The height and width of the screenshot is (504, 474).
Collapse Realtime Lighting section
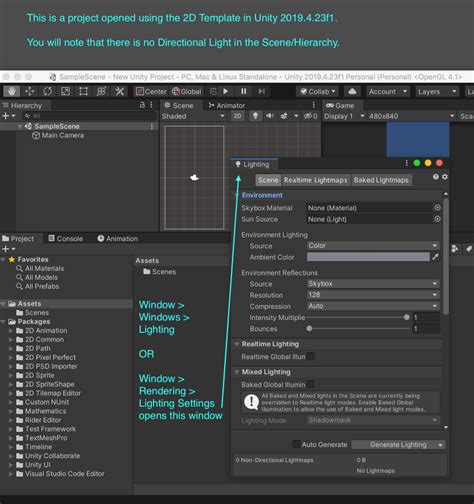(237, 344)
